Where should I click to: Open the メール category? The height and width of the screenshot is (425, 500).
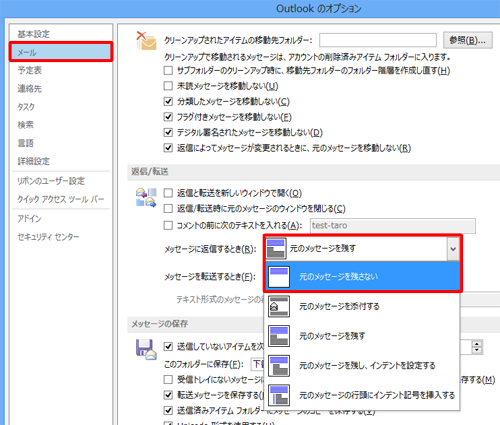click(x=61, y=52)
